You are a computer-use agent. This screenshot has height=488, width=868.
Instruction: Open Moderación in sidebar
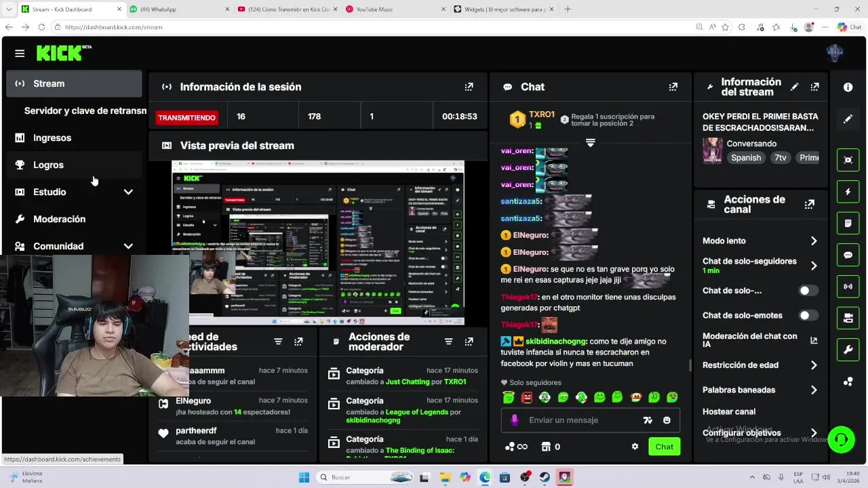(75, 219)
